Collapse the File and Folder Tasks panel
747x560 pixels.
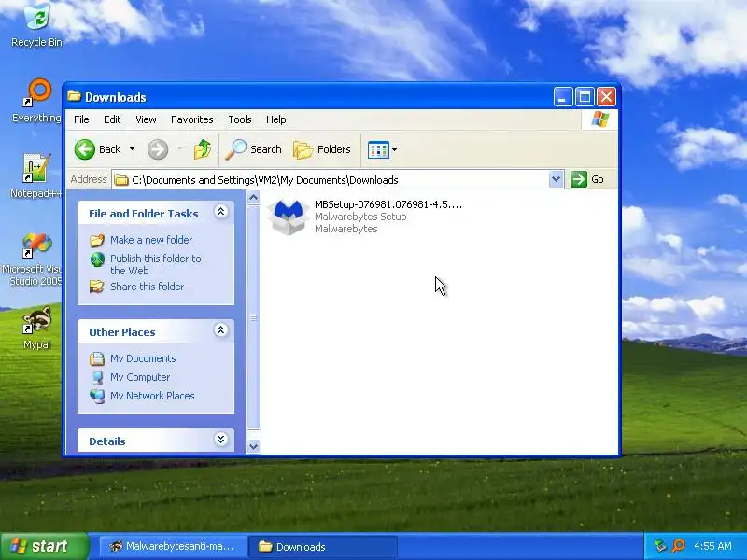(220, 212)
